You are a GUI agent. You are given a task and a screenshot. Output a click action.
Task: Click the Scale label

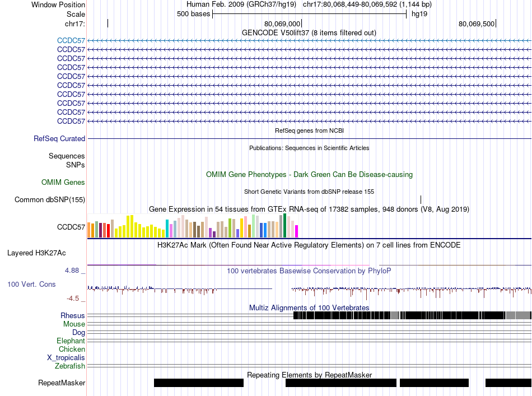pyautogui.click(x=76, y=14)
